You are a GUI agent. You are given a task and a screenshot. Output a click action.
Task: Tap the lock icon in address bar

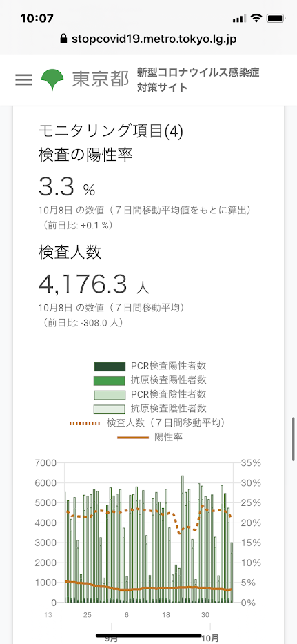[63, 39]
